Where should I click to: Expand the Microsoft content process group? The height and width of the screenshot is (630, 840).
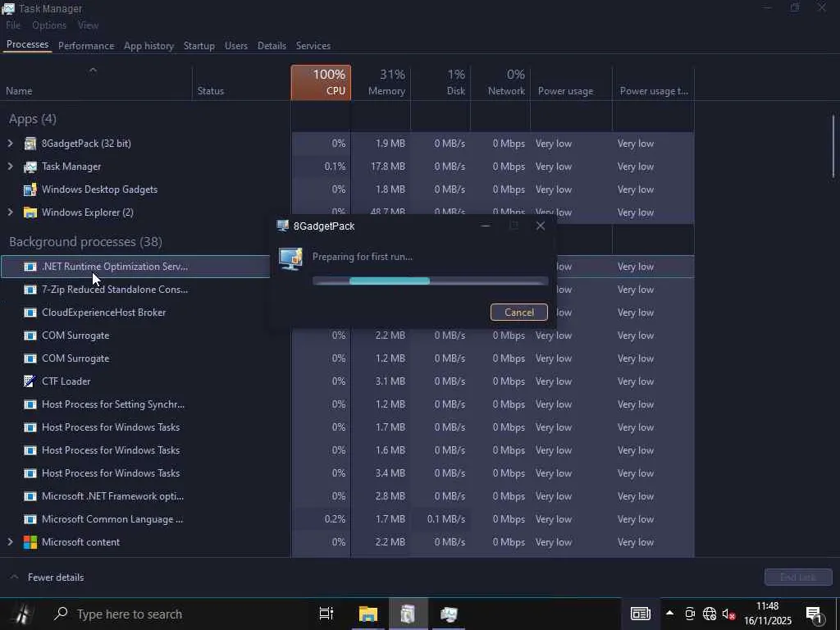point(10,543)
